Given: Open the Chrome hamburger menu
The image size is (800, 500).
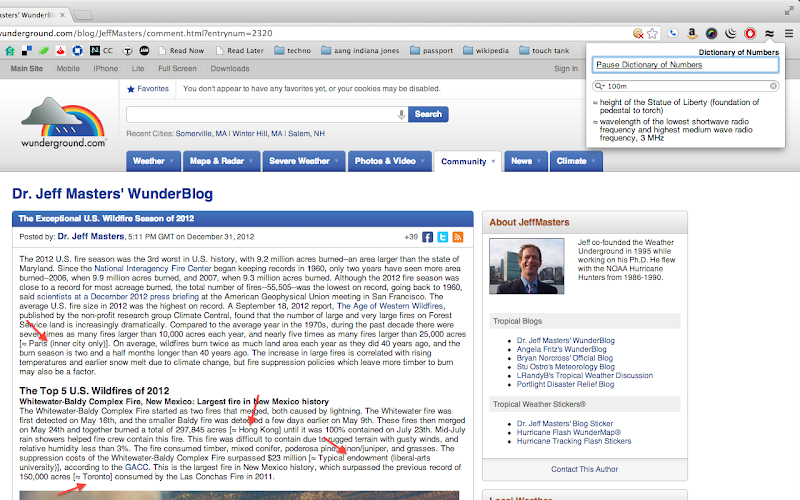Looking at the screenshot, I should click(789, 34).
